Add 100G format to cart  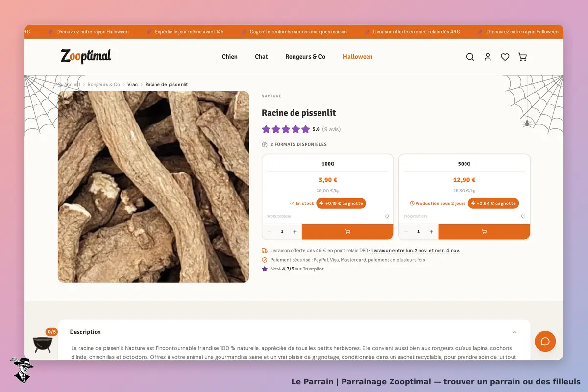(x=347, y=232)
